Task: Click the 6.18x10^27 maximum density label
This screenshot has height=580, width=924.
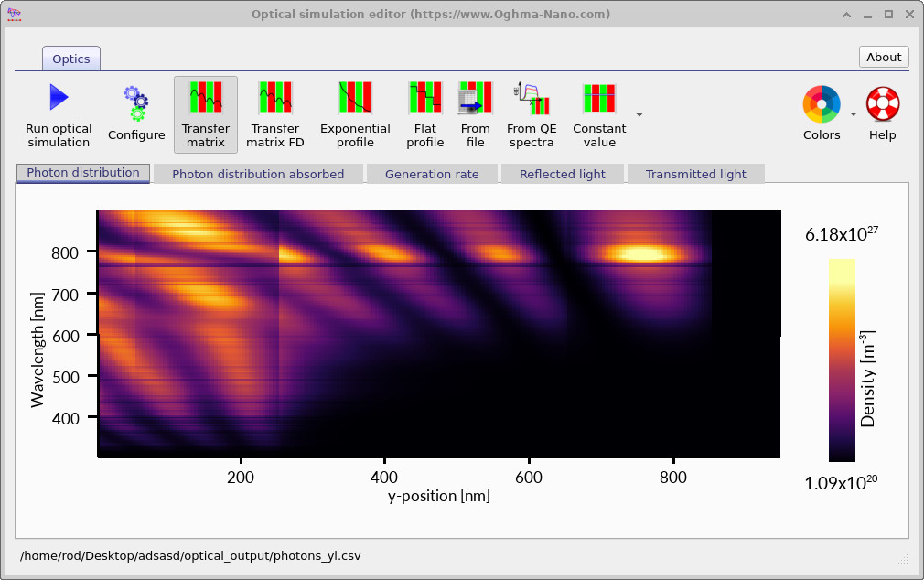Action: tap(842, 234)
